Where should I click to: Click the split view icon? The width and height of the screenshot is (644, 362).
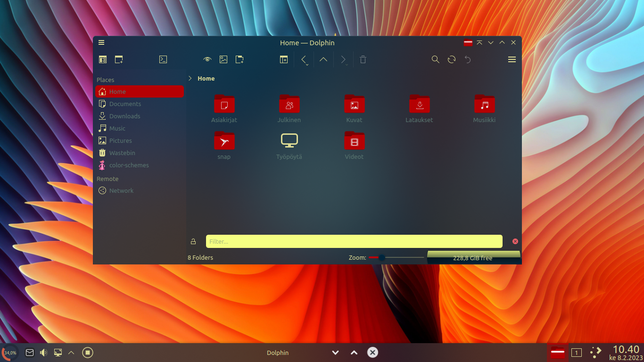[x=284, y=59]
